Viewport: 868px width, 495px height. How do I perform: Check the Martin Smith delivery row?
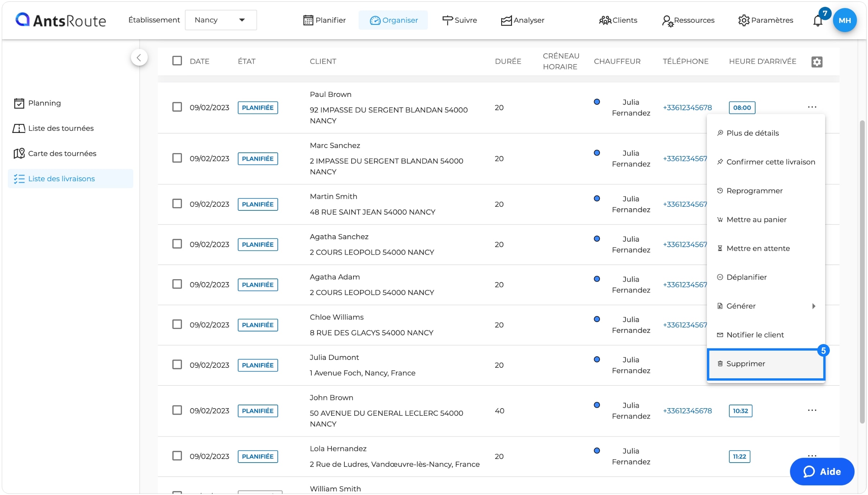tap(177, 204)
